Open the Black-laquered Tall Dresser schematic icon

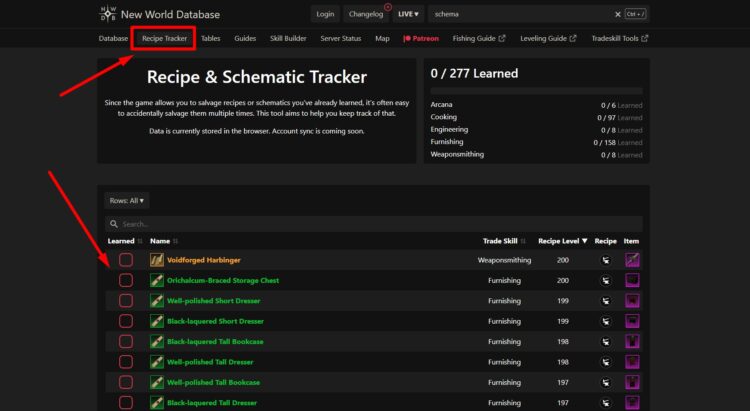point(156,403)
